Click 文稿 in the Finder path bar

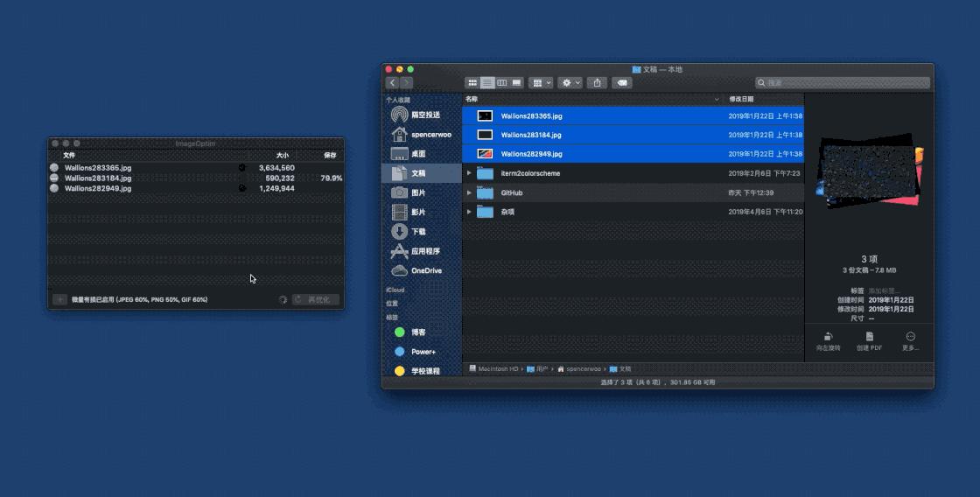click(620, 369)
